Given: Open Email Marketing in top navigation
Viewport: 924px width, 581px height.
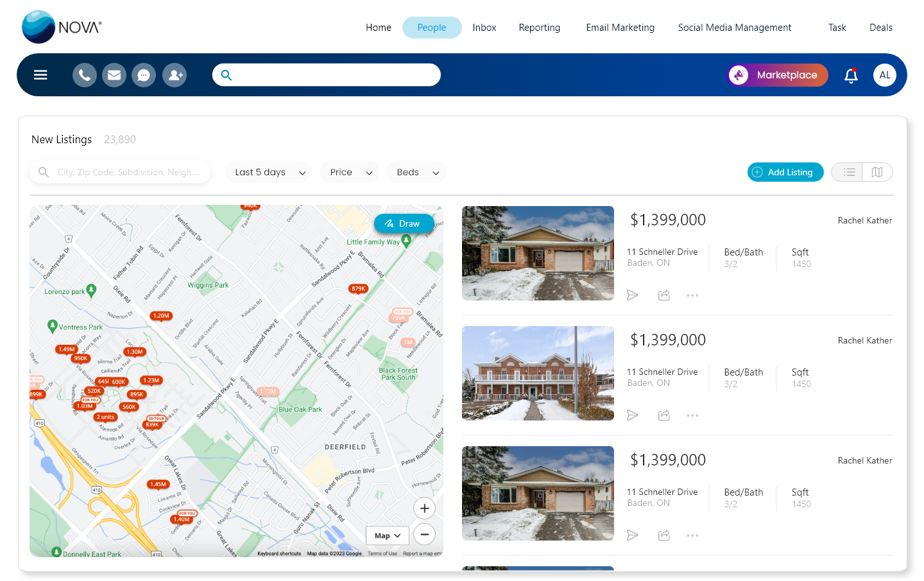Looking at the screenshot, I should pos(620,28).
